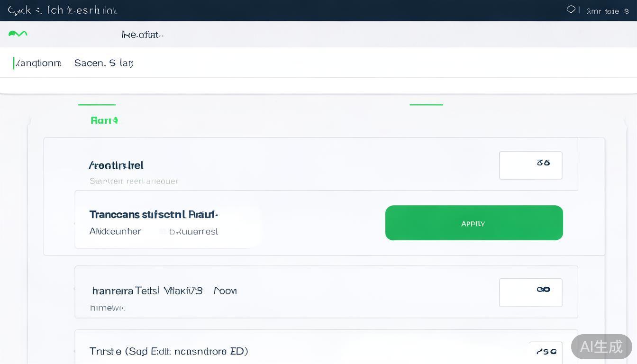Click the 'AI生成' badge
Image resolution: width=637 pixels, height=364 pixels.
601,346
